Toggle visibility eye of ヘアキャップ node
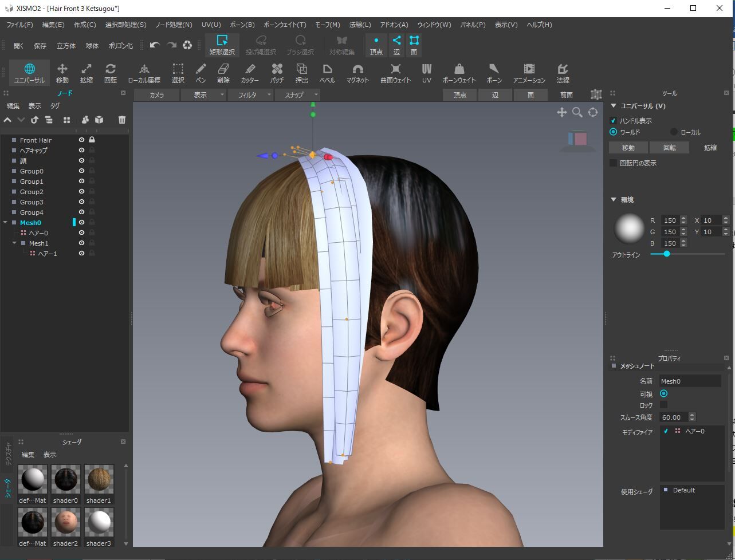Image resolution: width=735 pixels, height=560 pixels. (x=82, y=151)
